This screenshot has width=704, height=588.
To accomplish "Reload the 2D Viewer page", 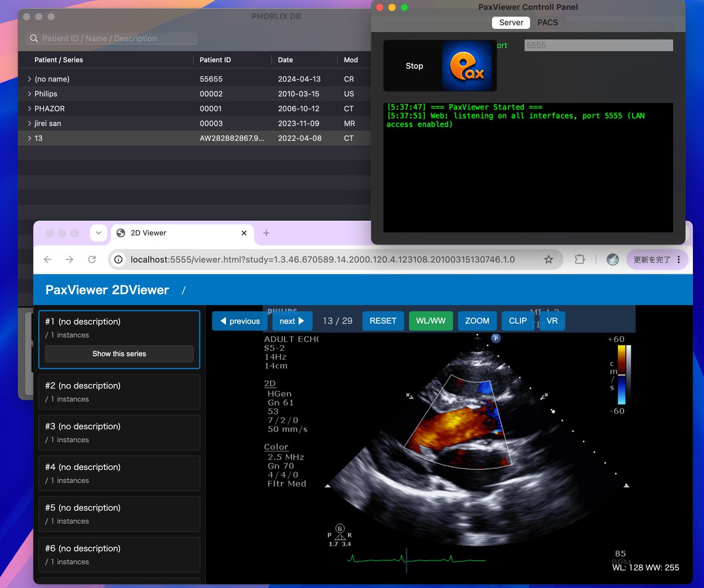I will (92, 259).
